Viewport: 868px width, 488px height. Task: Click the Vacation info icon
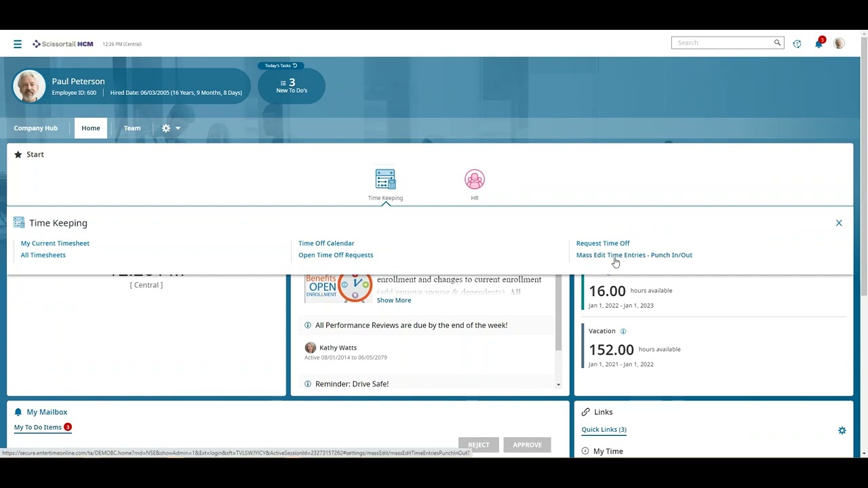click(623, 331)
